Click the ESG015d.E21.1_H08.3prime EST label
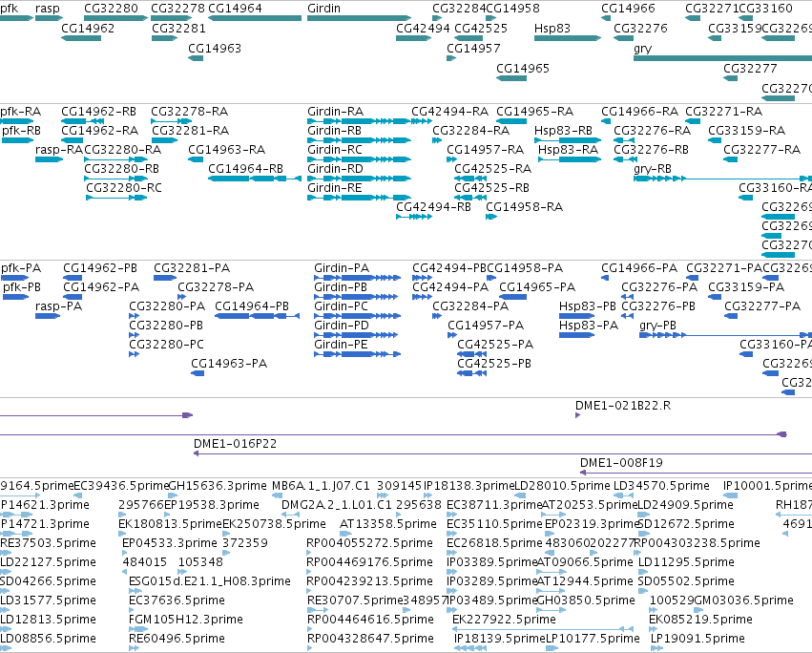 point(209,581)
